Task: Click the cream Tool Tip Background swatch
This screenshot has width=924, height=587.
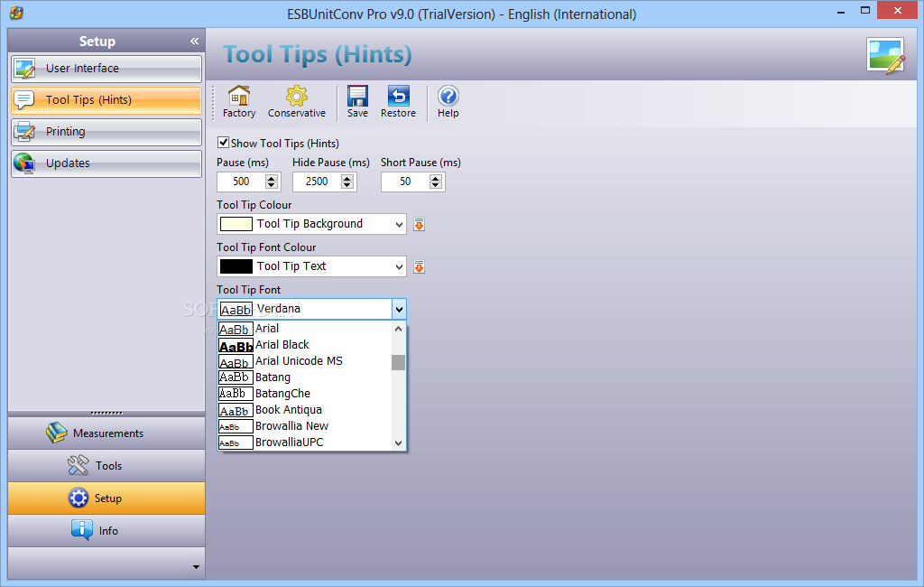Action: pyautogui.click(x=236, y=224)
